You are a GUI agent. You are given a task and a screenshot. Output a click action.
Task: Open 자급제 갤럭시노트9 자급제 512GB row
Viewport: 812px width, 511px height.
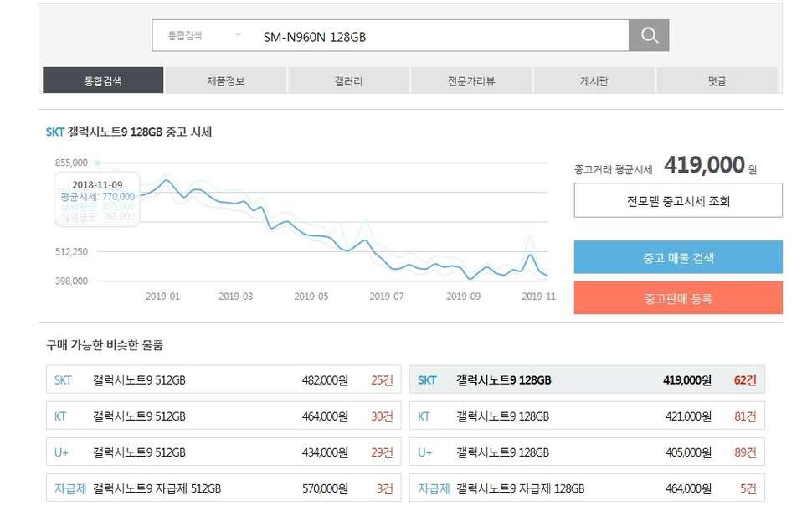pos(224,488)
